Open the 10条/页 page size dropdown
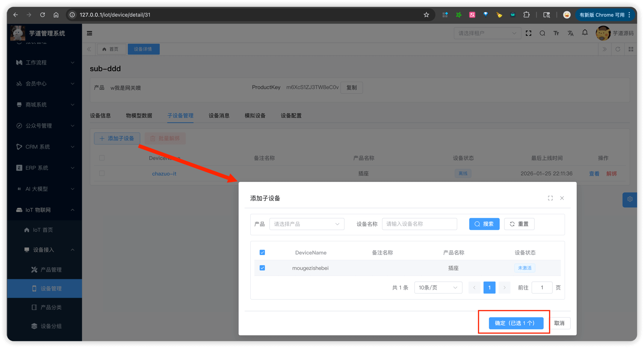 [x=438, y=287]
